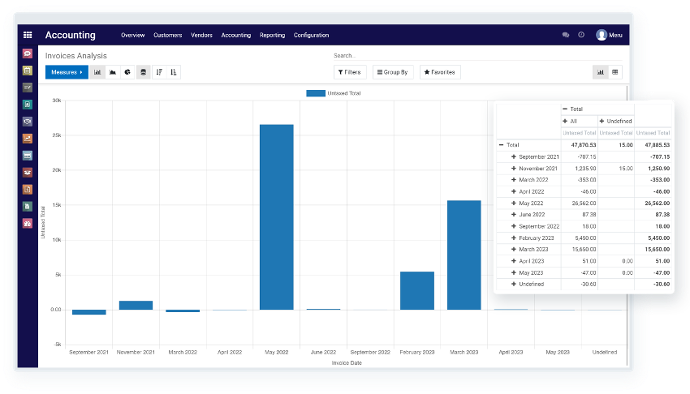
Task: Open the Measures dropdown
Action: [66, 72]
